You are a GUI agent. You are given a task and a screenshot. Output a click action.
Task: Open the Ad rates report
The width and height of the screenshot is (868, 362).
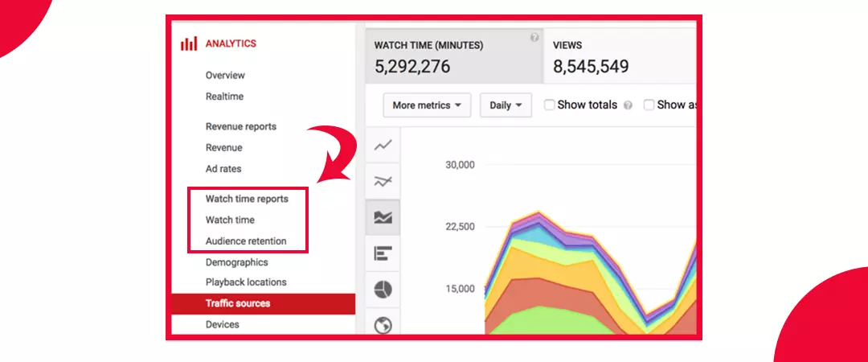[223, 168]
